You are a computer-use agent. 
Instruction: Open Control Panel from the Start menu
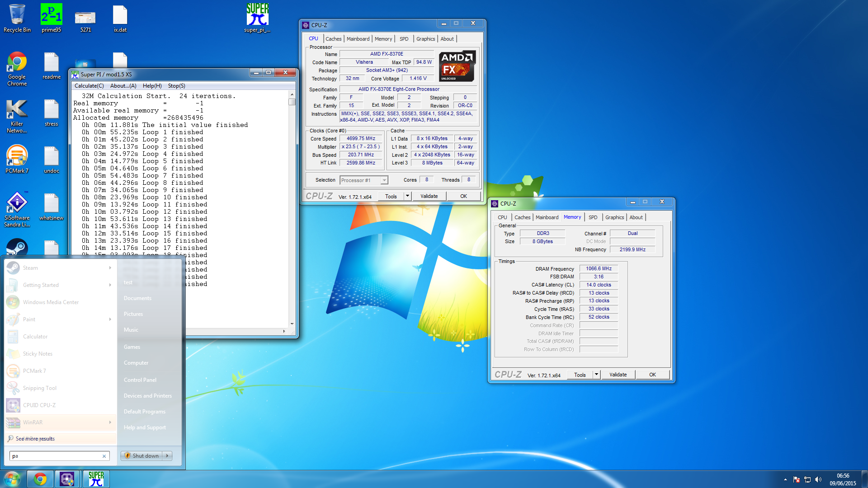[x=140, y=380]
